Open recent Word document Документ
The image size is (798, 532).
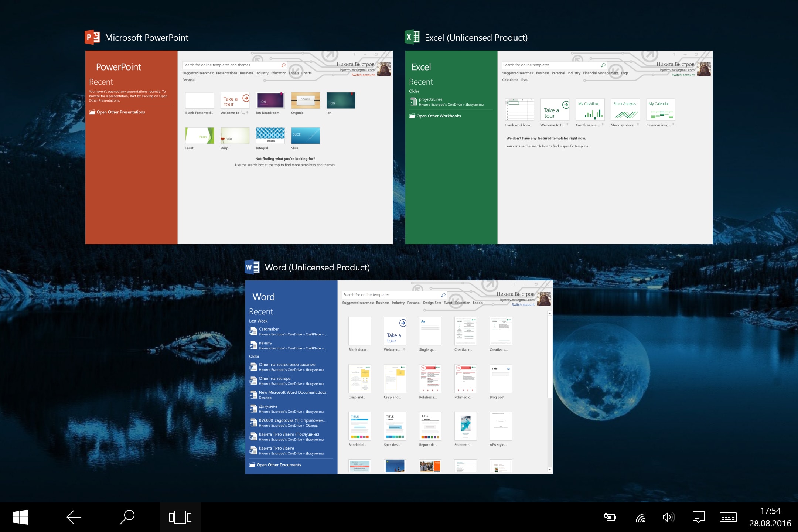pos(291,409)
